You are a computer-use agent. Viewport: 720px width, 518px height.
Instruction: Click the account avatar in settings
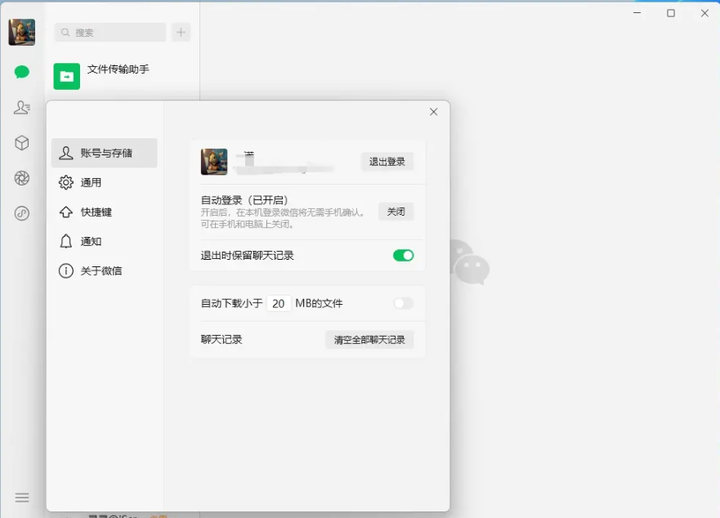[x=214, y=162]
